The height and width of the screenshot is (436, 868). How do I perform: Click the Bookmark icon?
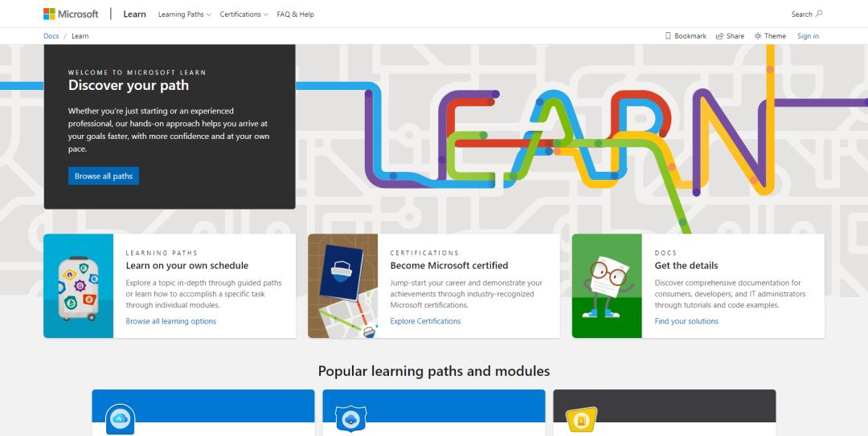click(x=668, y=36)
